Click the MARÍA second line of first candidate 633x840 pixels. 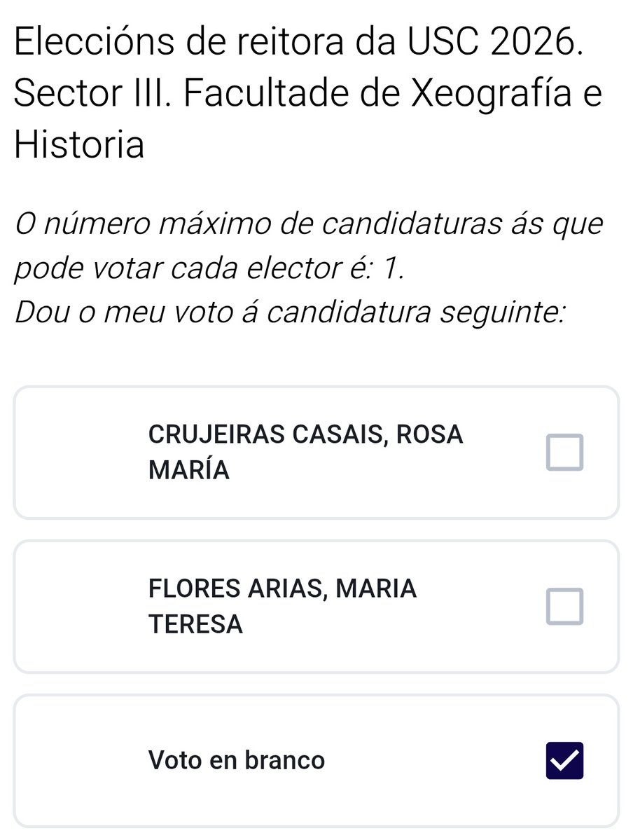pos(188,470)
